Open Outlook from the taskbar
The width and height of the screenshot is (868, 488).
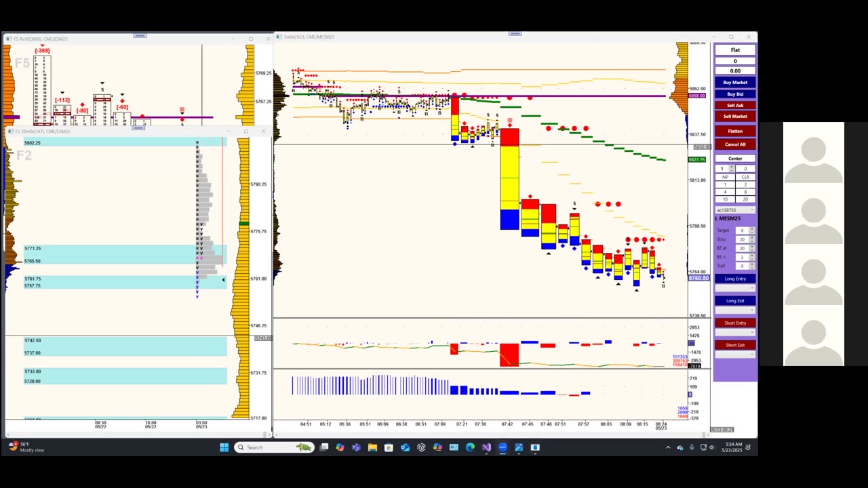405,447
